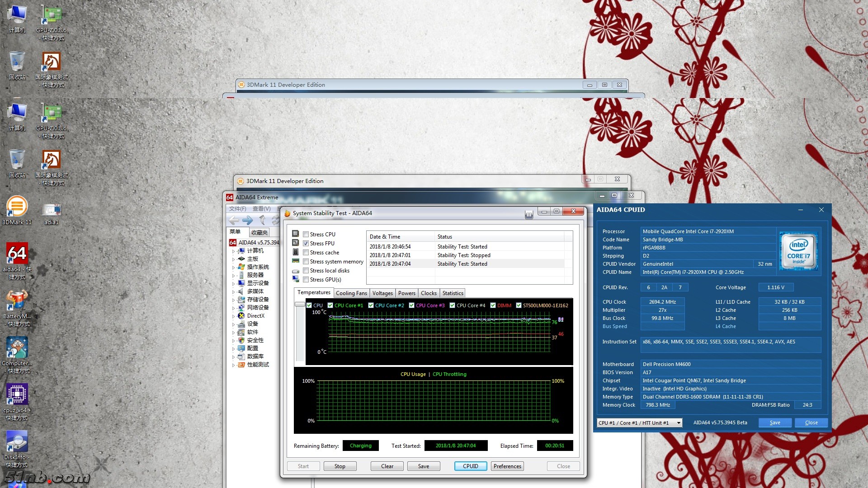Image resolution: width=868 pixels, height=488 pixels.
Task: Enable the Stress GPU(s) checkbox
Action: (306, 280)
